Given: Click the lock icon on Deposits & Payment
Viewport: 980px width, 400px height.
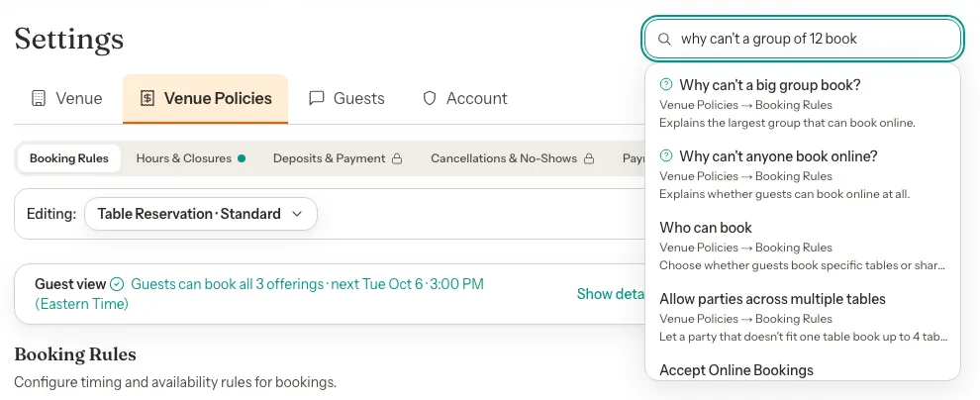Looking at the screenshot, I should point(397,158).
